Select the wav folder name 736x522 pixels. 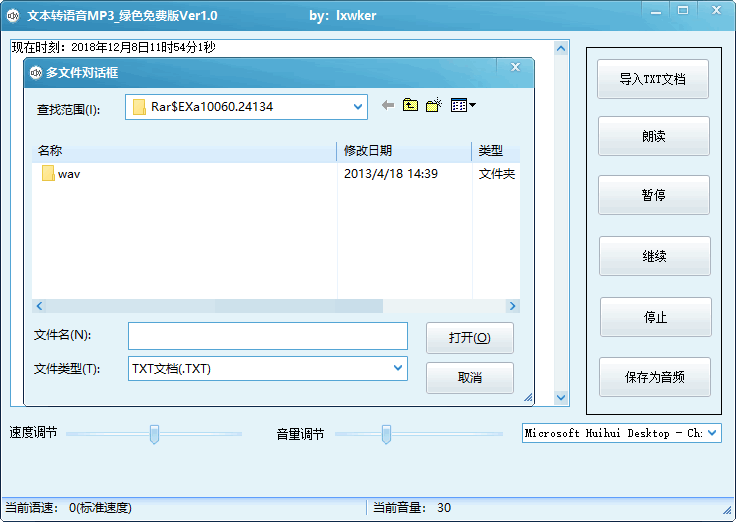(x=69, y=174)
